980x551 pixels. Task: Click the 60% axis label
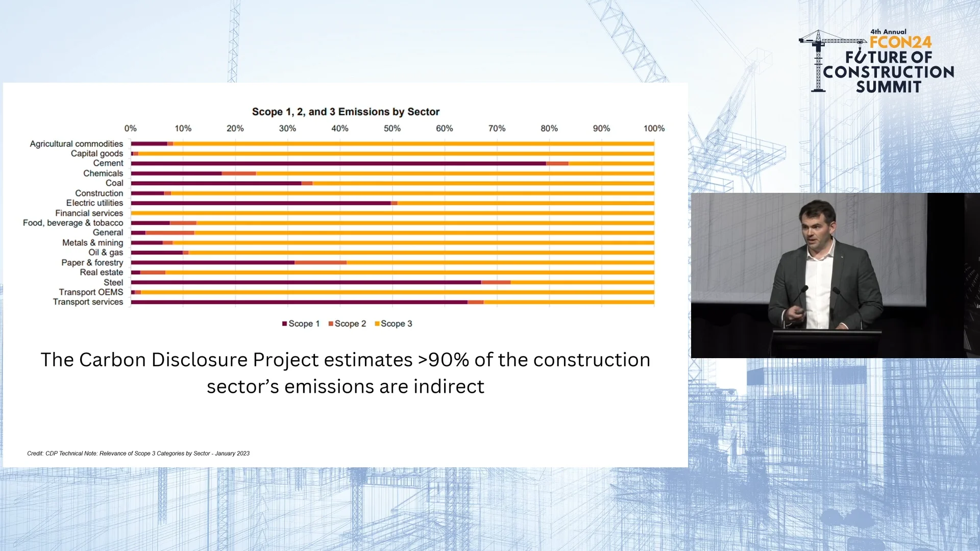click(445, 129)
